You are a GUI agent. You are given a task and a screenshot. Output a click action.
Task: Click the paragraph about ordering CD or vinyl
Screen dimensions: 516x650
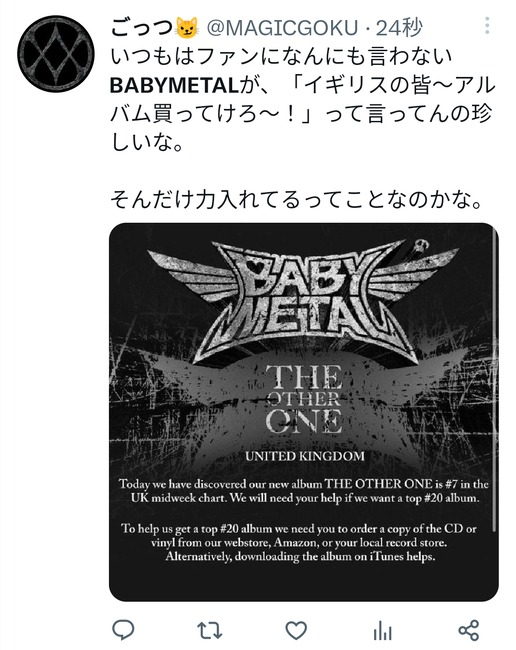coord(299,542)
